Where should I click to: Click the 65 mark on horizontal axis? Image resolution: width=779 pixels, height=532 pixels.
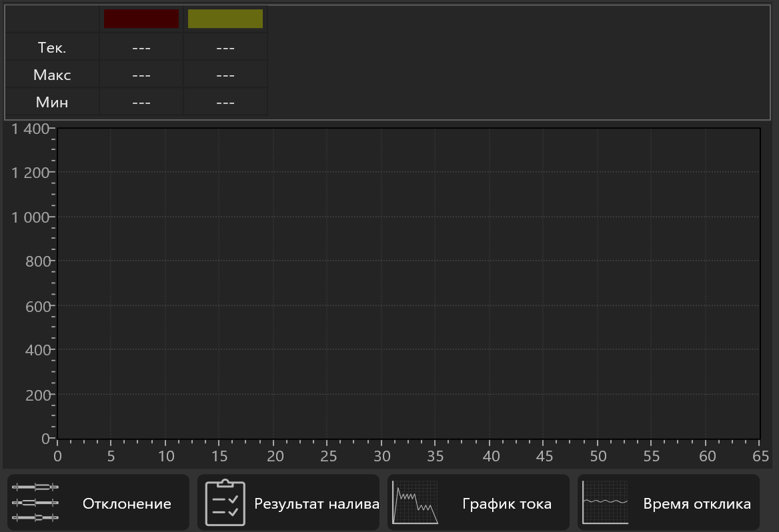coord(760,456)
